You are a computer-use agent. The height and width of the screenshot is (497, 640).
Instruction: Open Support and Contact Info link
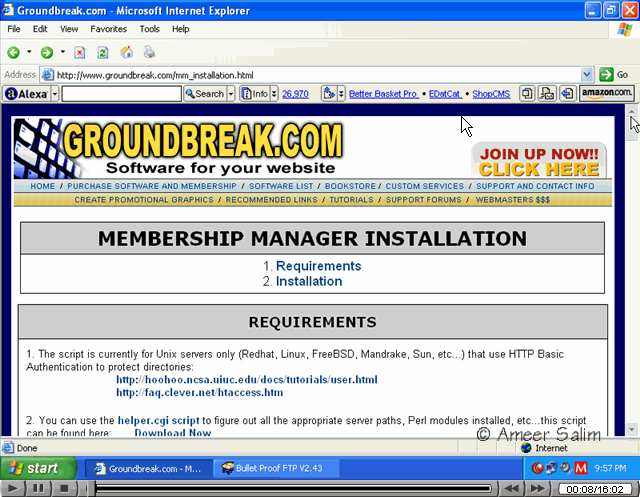tap(535, 186)
